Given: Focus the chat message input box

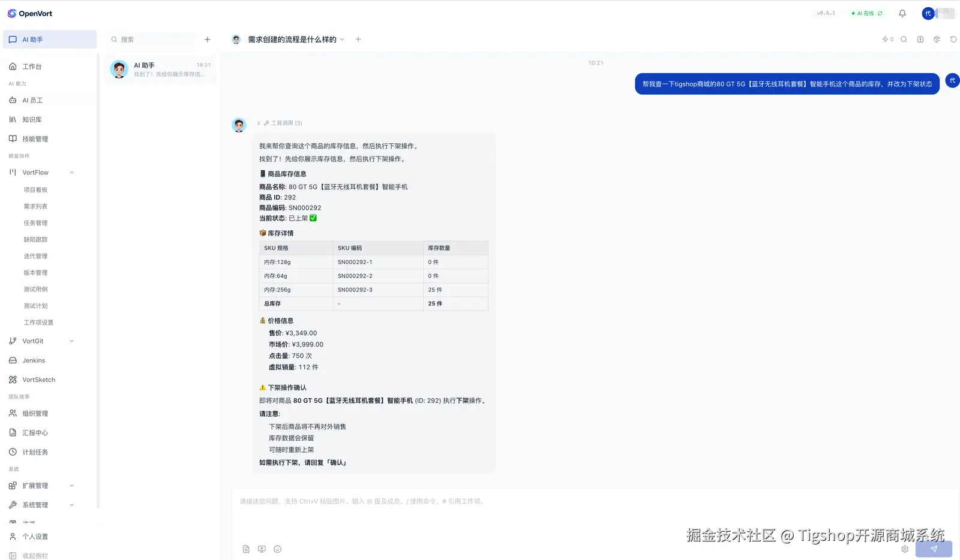Looking at the screenshot, I should click(594, 514).
